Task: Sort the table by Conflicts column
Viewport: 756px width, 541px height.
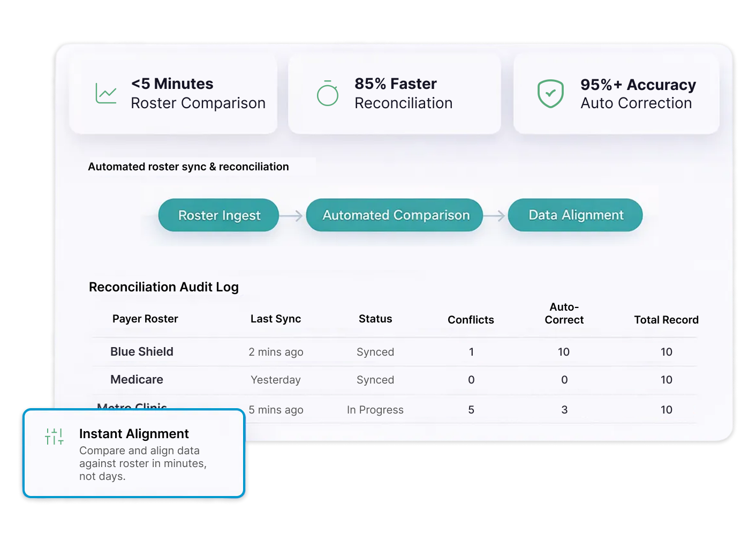Action: (x=471, y=320)
